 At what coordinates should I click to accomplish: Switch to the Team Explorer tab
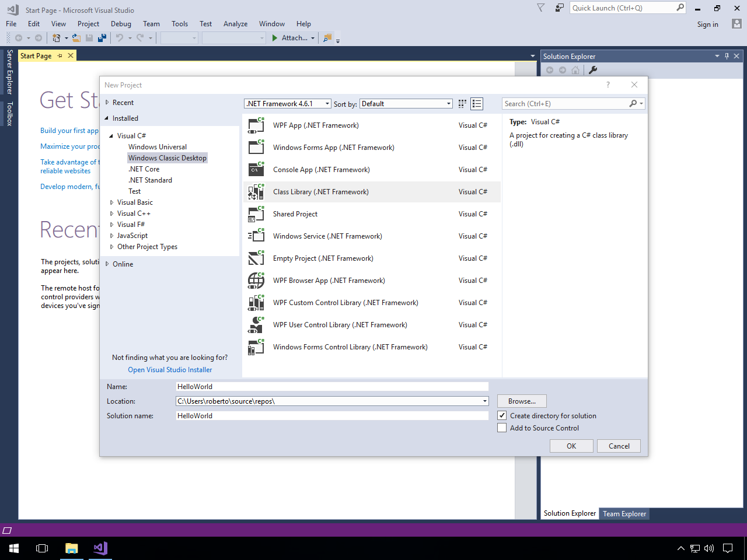(x=624, y=514)
